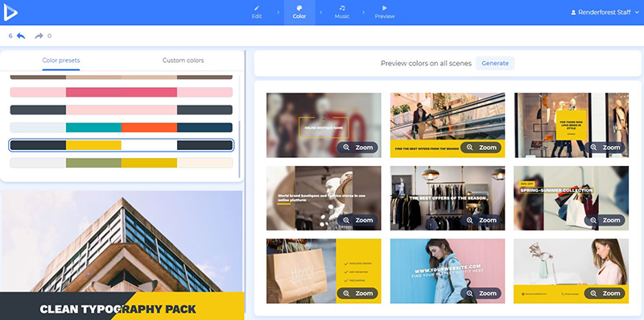Open the clothing rack best offers thumbnail
The height and width of the screenshot is (320, 644).
tap(448, 197)
